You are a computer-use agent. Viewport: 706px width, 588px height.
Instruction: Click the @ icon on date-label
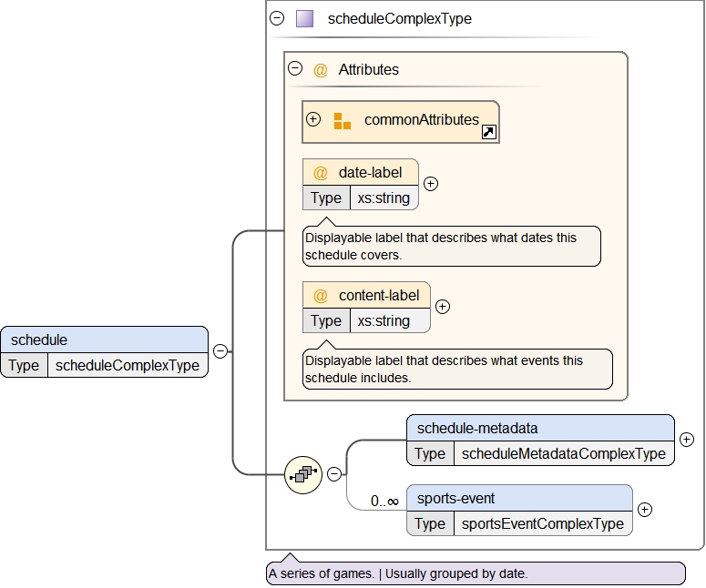[x=321, y=173]
